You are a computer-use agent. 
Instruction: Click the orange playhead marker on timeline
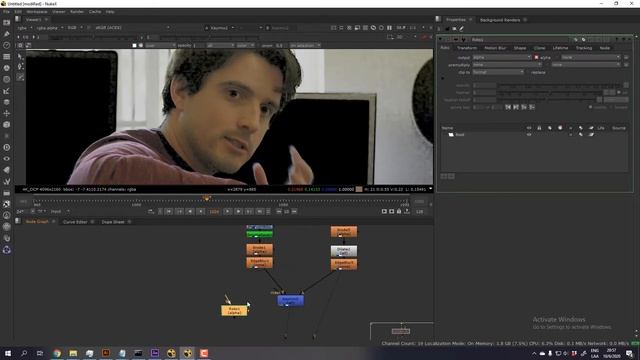click(207, 198)
